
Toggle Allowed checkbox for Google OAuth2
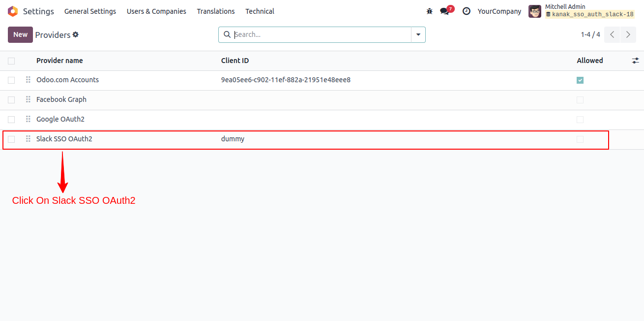coord(580,120)
